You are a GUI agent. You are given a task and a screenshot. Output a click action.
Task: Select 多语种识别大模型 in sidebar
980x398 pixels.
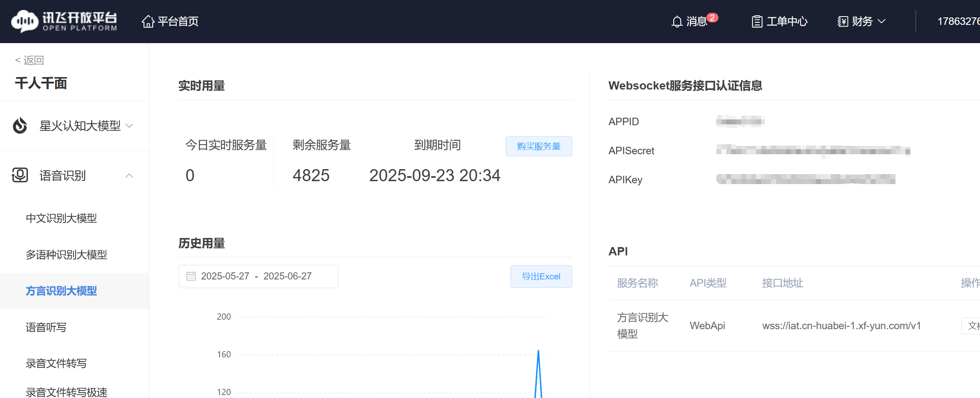click(x=66, y=255)
